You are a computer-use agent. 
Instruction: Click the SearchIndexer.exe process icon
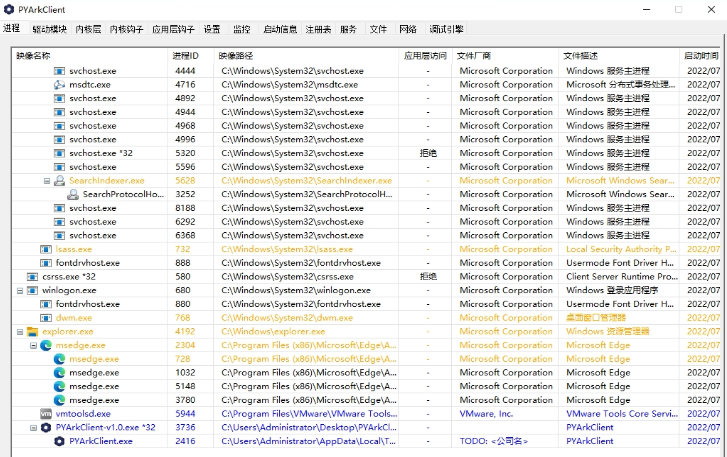tap(59, 181)
